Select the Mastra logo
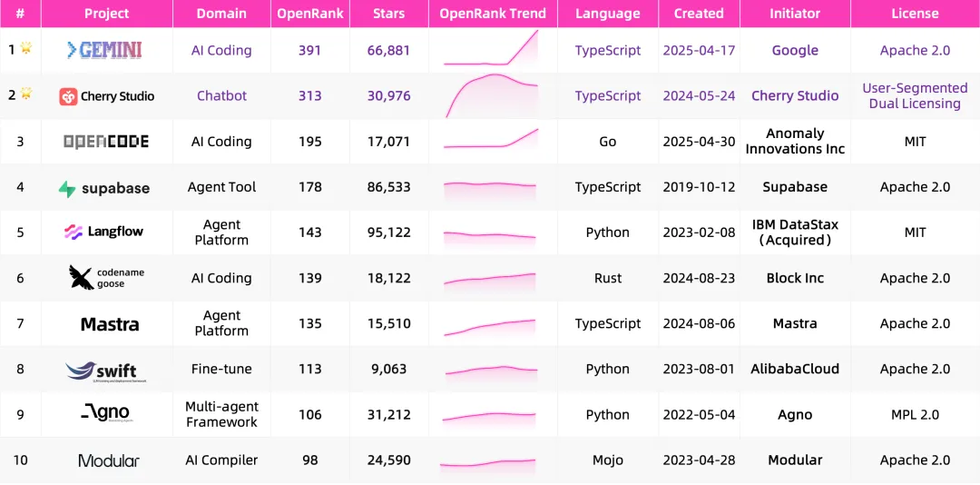 pos(110,324)
